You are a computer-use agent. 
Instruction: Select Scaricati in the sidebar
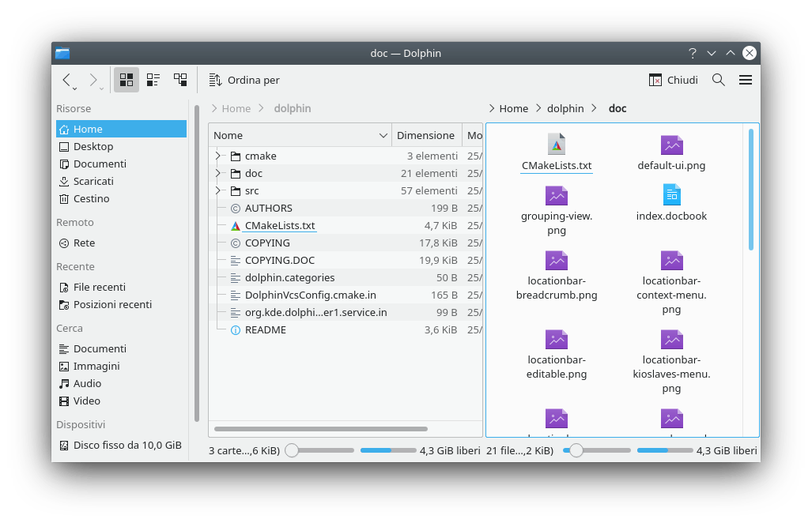[93, 181]
